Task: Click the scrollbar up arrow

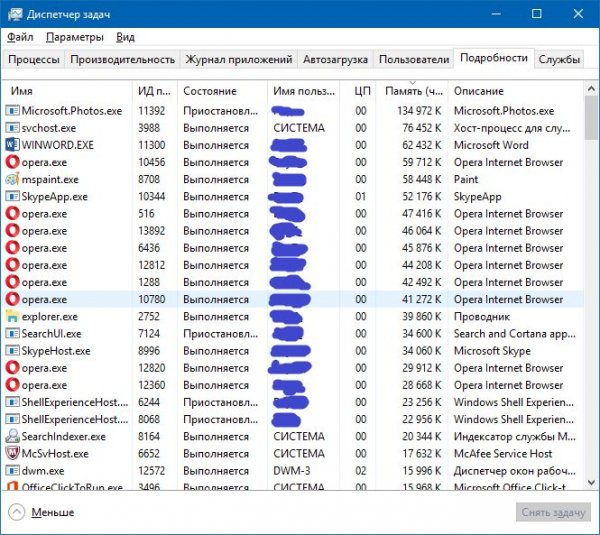Action: pyautogui.click(x=591, y=89)
